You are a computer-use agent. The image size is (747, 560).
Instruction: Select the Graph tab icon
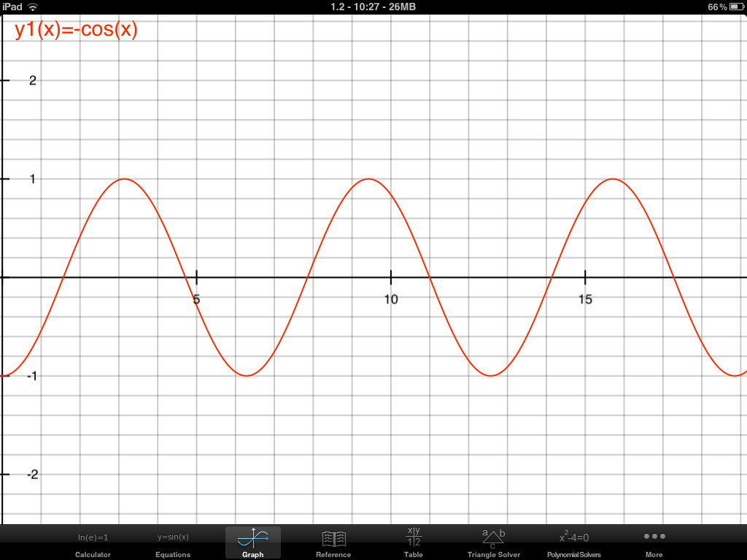pos(253,540)
